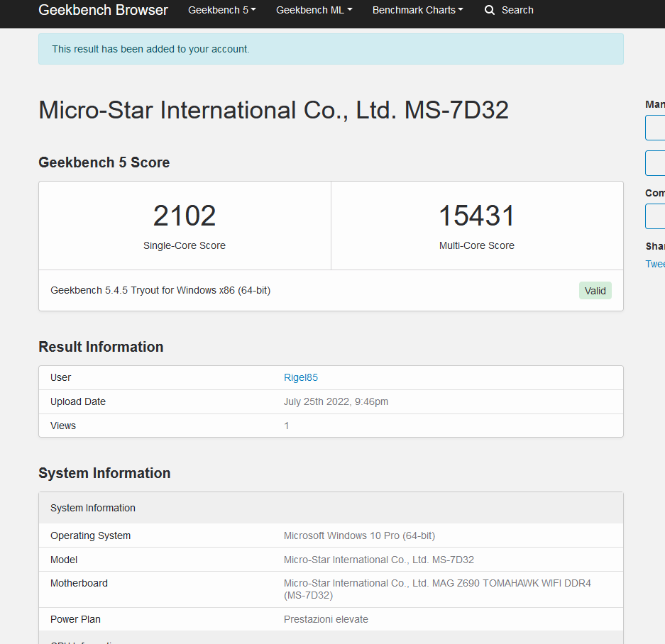Click the Multi-Core Score label
Image resolution: width=665 pixels, height=644 pixels.
[477, 245]
